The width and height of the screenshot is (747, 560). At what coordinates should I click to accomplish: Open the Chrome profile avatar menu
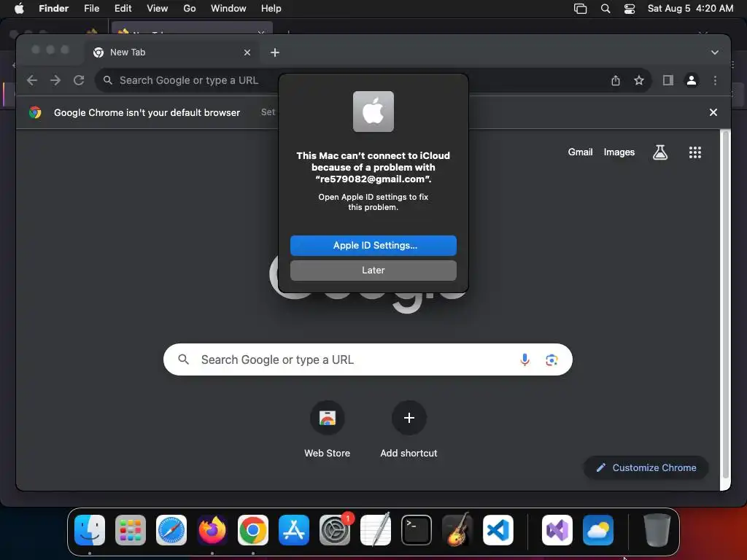coord(692,80)
